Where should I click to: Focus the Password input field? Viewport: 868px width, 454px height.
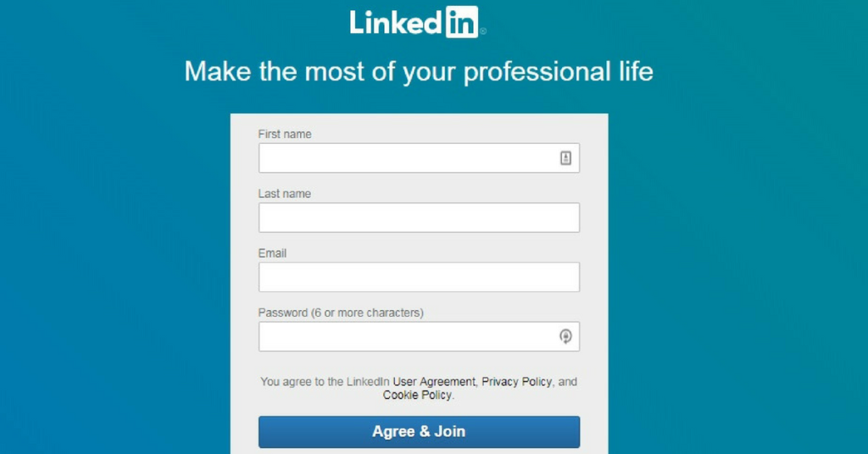pos(419,337)
